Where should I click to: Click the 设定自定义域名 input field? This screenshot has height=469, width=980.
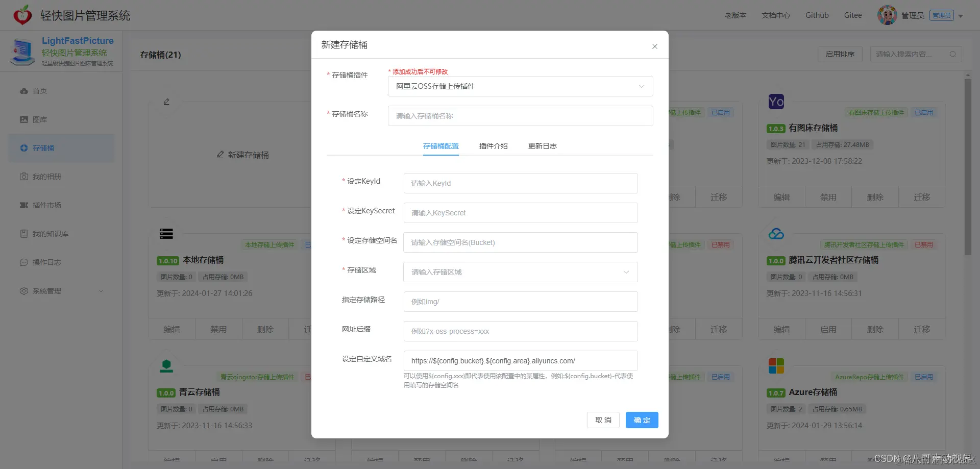point(521,361)
